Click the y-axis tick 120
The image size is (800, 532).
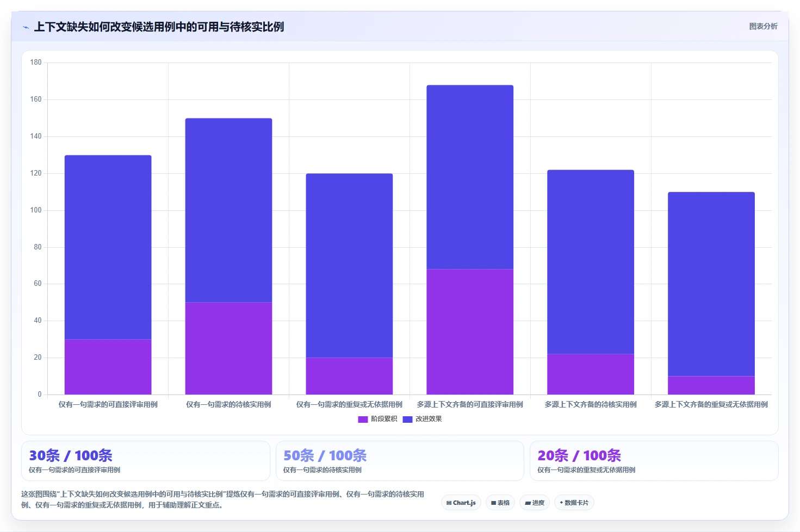[x=36, y=173]
